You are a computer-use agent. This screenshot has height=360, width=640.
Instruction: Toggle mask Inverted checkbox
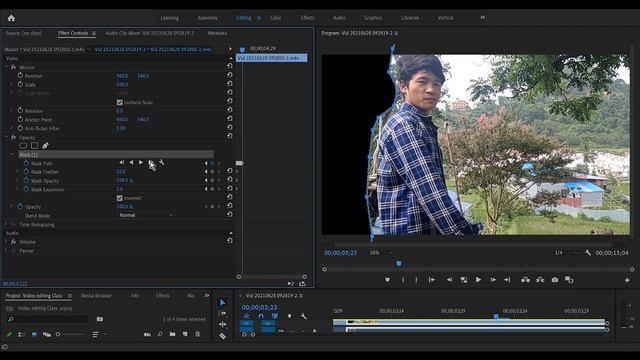[x=120, y=198]
